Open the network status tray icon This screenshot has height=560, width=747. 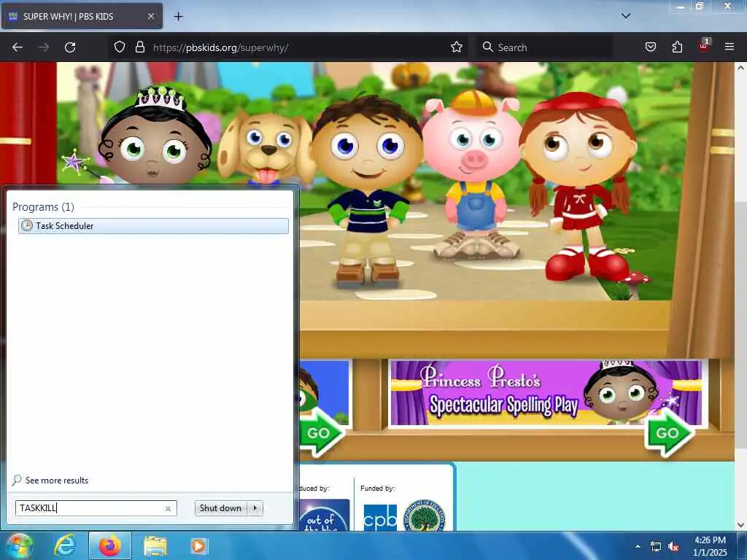pos(656,547)
